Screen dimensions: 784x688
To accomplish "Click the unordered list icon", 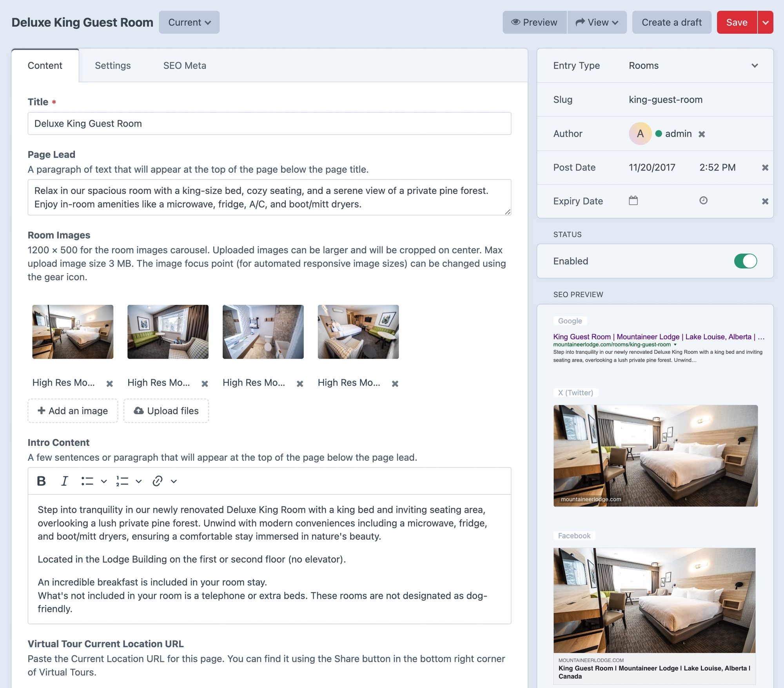I will pos(87,481).
